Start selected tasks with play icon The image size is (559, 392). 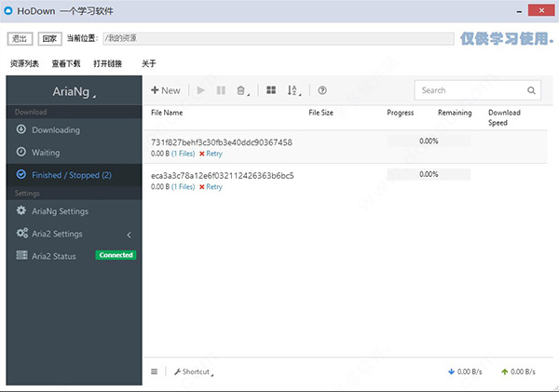tap(201, 90)
